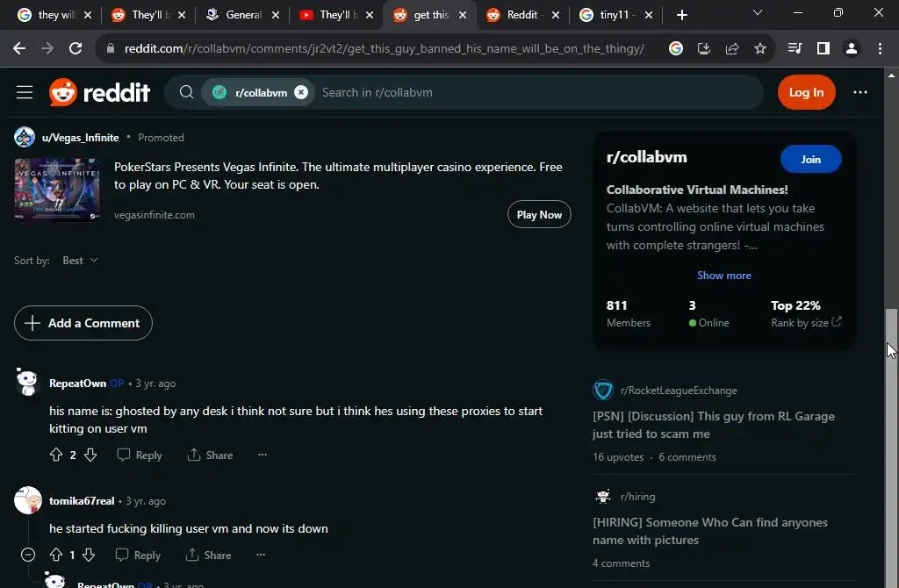Open the HIRING find anyone's name post
The image size is (899, 588).
(709, 531)
